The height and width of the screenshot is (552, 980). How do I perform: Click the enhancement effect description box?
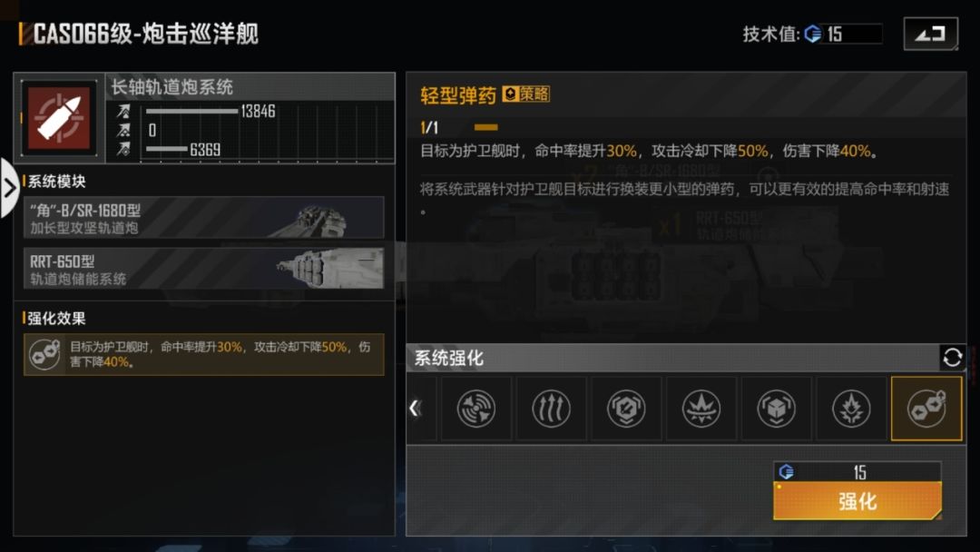point(204,354)
